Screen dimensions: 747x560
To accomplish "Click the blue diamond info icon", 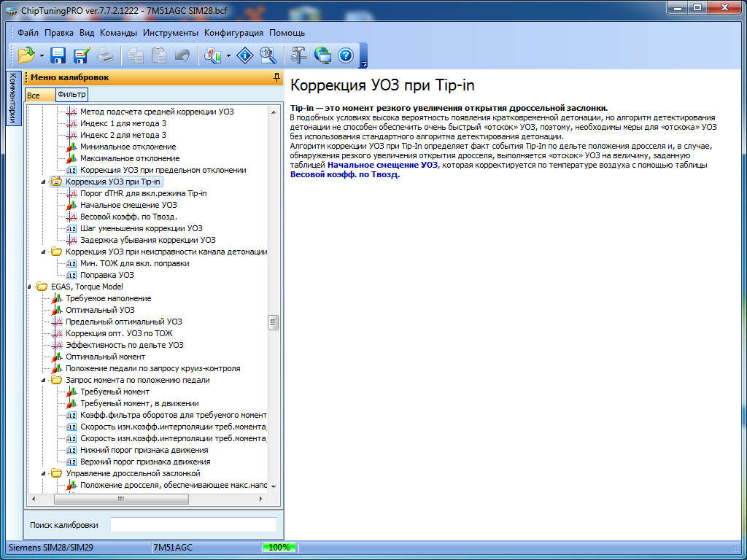I will (x=246, y=55).
